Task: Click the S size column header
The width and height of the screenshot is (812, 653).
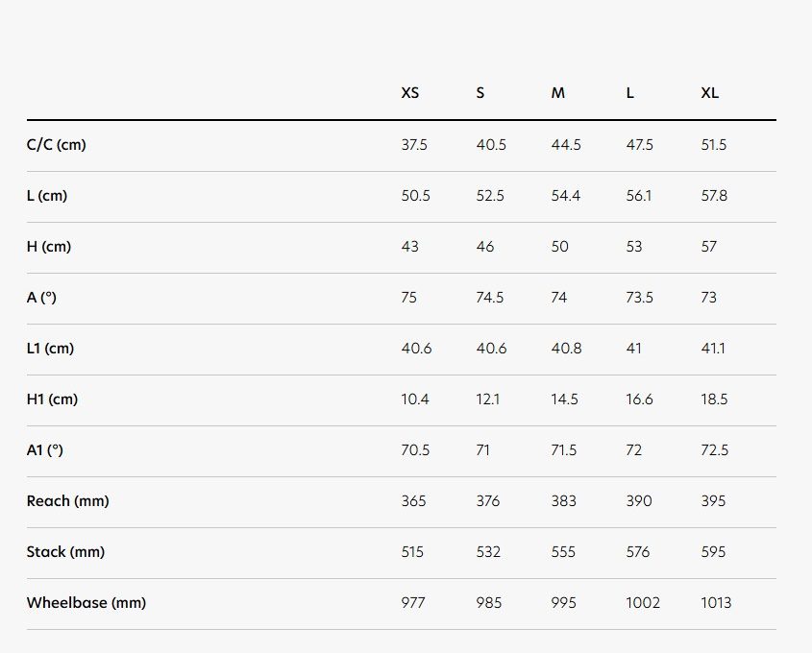Action: [x=480, y=93]
